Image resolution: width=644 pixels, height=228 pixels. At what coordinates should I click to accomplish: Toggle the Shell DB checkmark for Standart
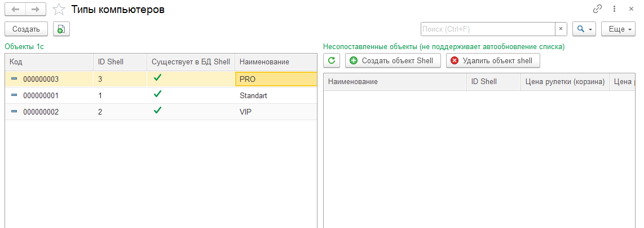[157, 94]
